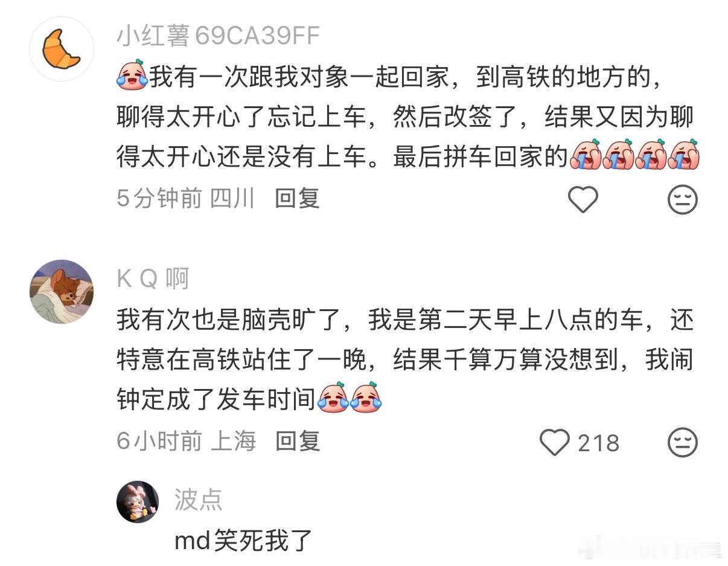Screen dimensions: 728x566
Task: Tap the laughing-crying emoji starting the first comment
Action: [x=132, y=78]
